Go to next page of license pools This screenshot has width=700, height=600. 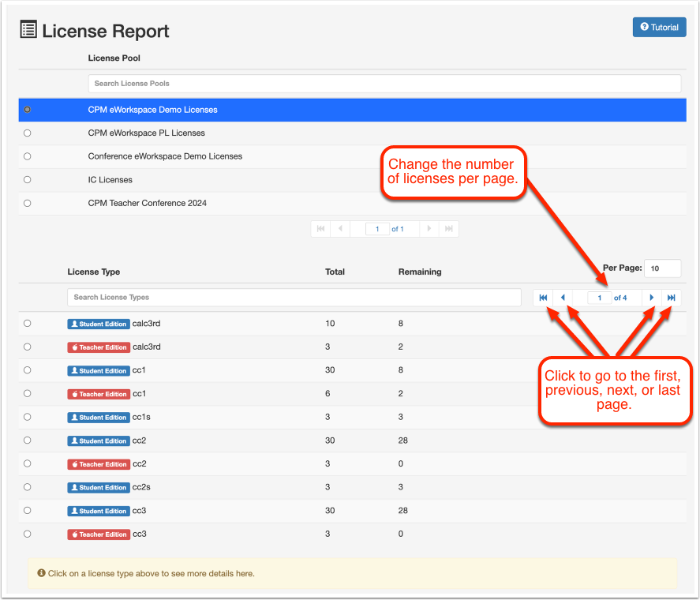tap(429, 229)
